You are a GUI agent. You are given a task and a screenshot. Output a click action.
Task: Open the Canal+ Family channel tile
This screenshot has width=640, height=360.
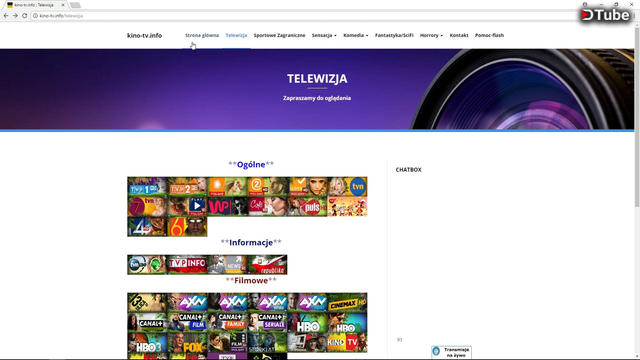(x=227, y=322)
